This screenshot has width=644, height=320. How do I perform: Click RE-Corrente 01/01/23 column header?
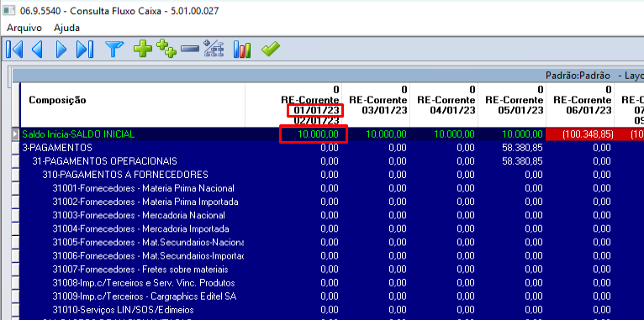tap(293, 105)
